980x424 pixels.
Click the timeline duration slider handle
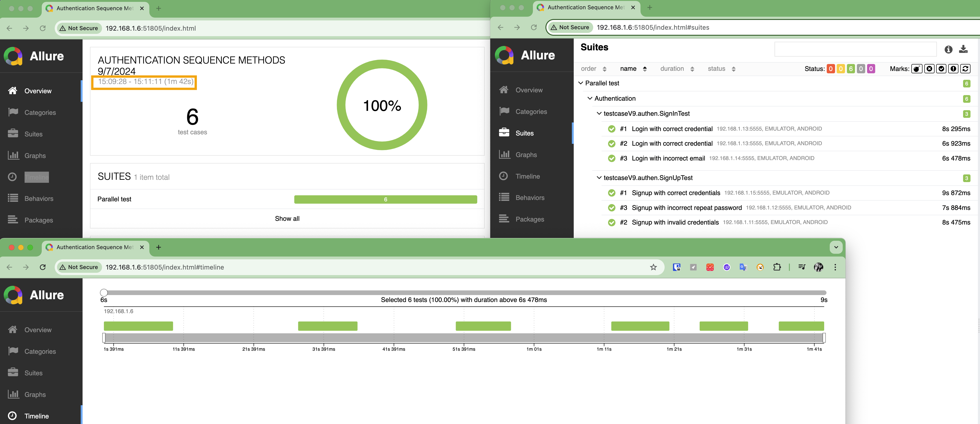point(104,292)
